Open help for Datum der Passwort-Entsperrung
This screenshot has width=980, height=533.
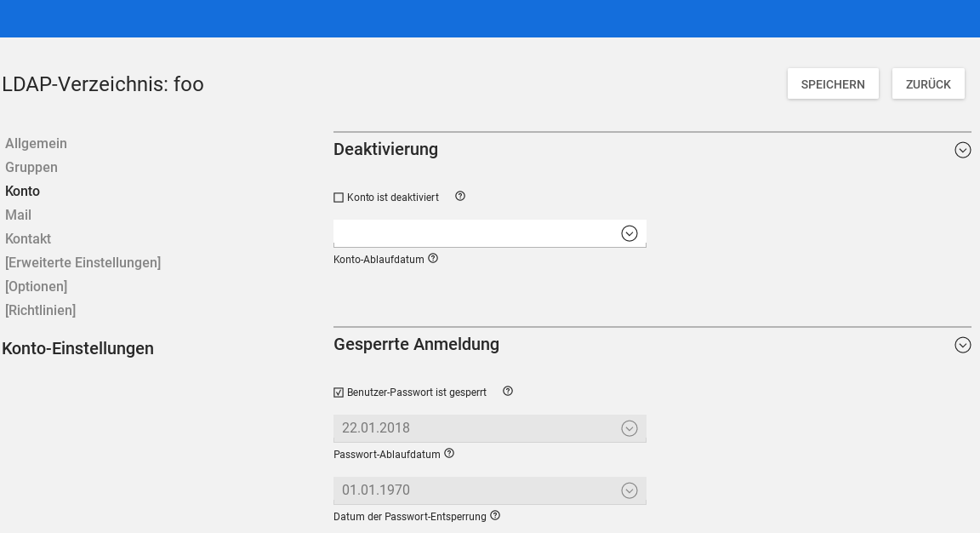[495, 516]
